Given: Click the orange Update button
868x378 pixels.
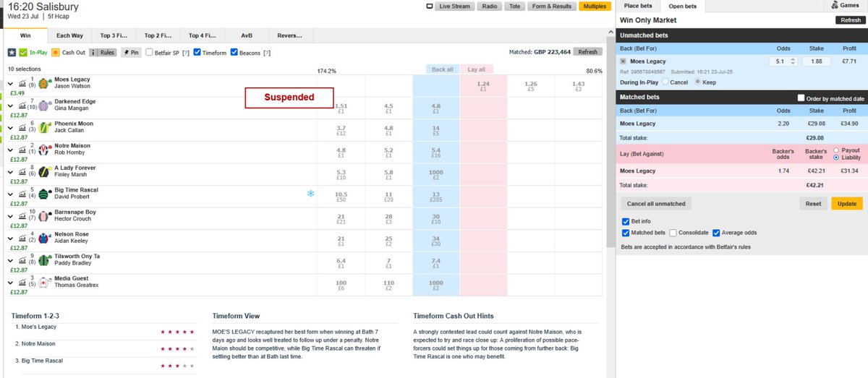Looking at the screenshot, I should [847, 204].
